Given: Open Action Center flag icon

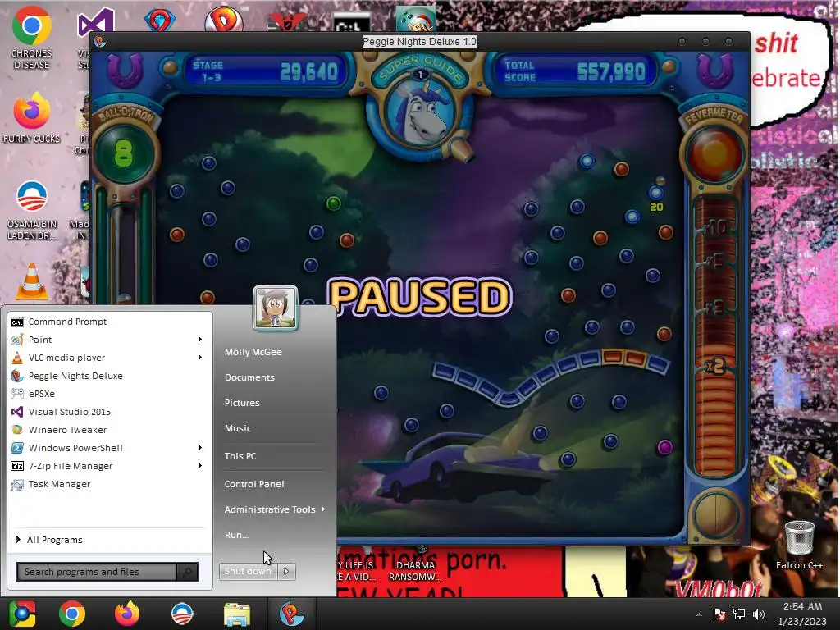Looking at the screenshot, I should (x=719, y=614).
